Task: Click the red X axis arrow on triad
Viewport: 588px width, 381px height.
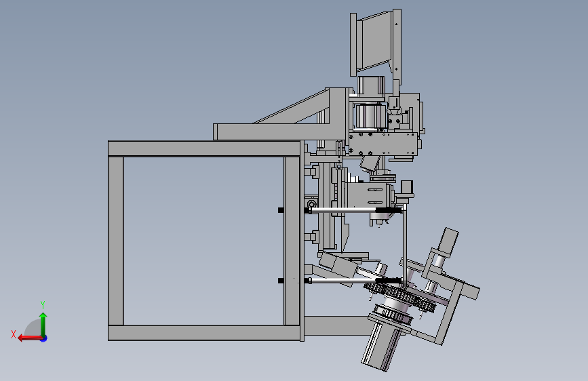Action: 30,338
